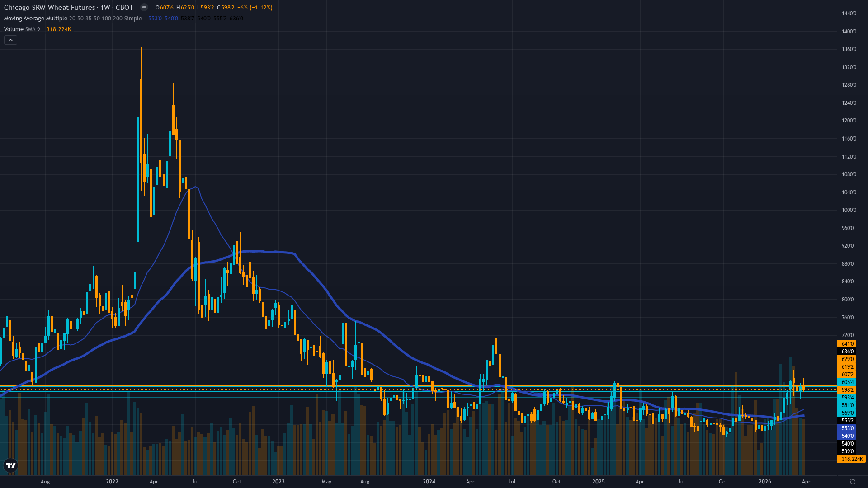Click the TradingView logo badge

click(10, 465)
